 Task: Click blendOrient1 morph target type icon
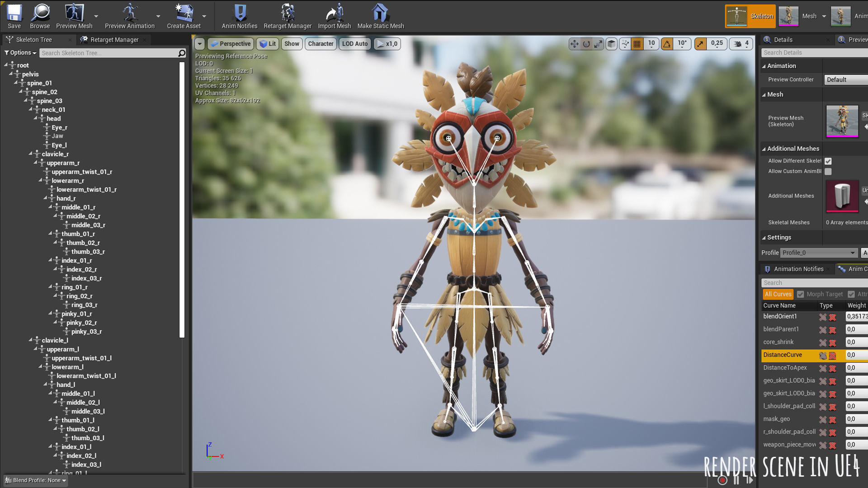(823, 317)
